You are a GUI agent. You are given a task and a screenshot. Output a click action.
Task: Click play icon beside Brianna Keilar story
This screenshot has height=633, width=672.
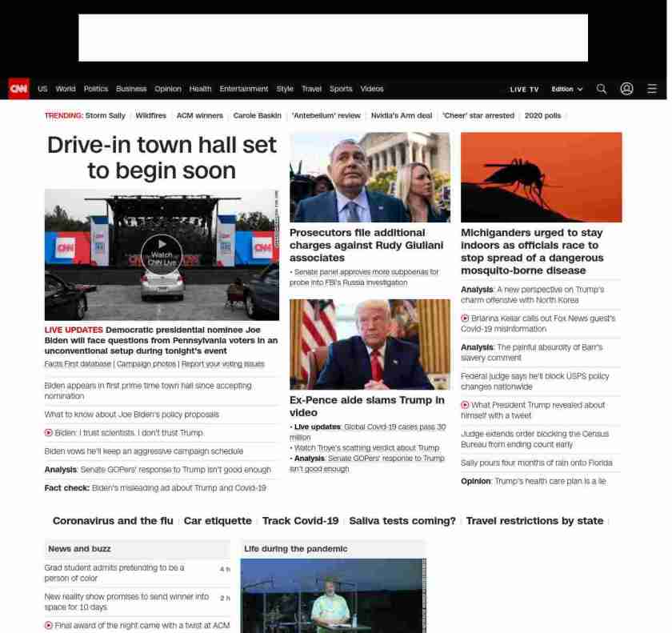click(x=465, y=319)
